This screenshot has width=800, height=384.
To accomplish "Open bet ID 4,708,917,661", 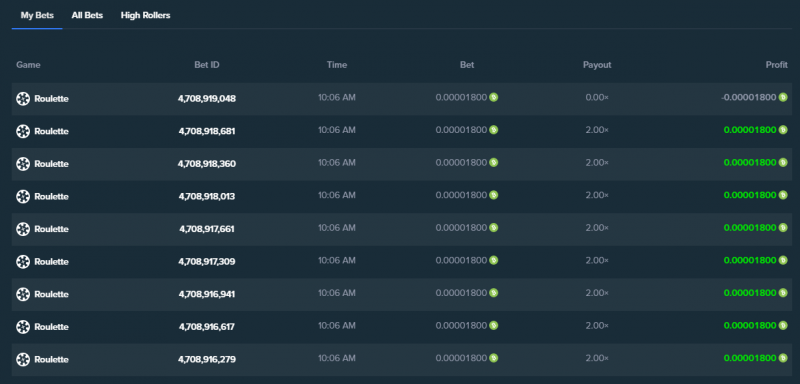I will click(207, 229).
